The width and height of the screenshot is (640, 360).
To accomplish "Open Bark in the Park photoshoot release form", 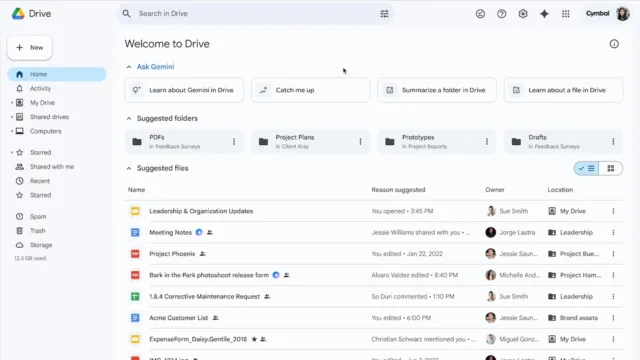I will pyautogui.click(x=209, y=275).
